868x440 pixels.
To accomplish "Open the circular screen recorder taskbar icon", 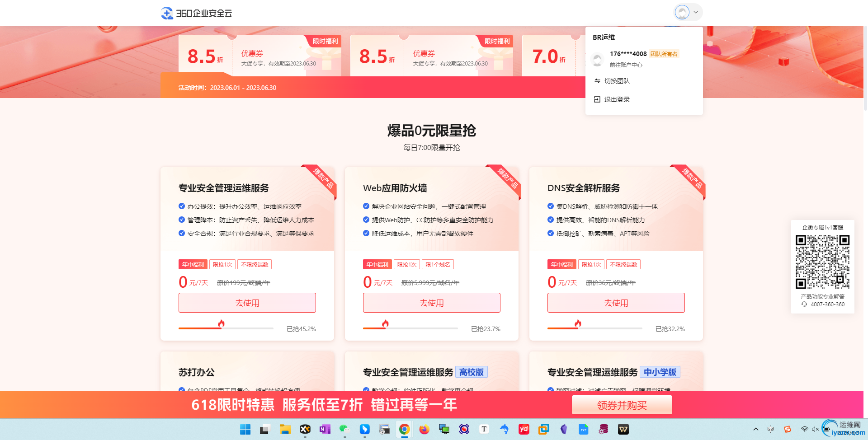I will (464, 429).
